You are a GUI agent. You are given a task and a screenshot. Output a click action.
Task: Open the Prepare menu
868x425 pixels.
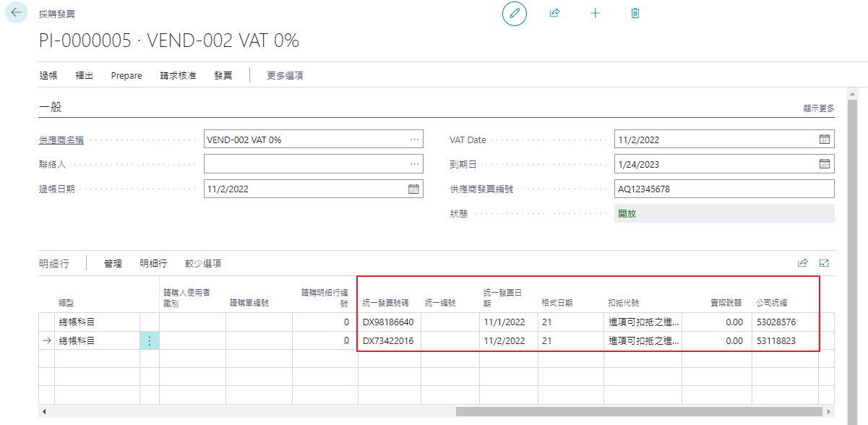coord(126,75)
